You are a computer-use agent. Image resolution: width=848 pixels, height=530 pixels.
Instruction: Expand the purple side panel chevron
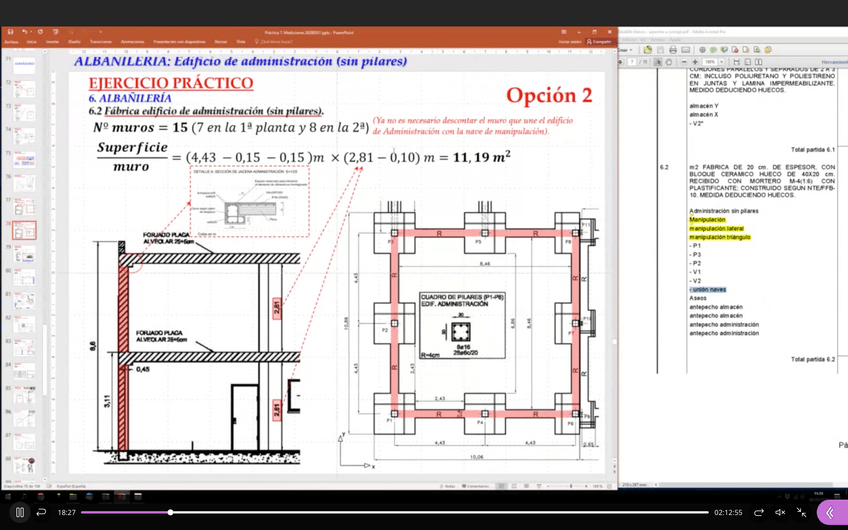829,512
